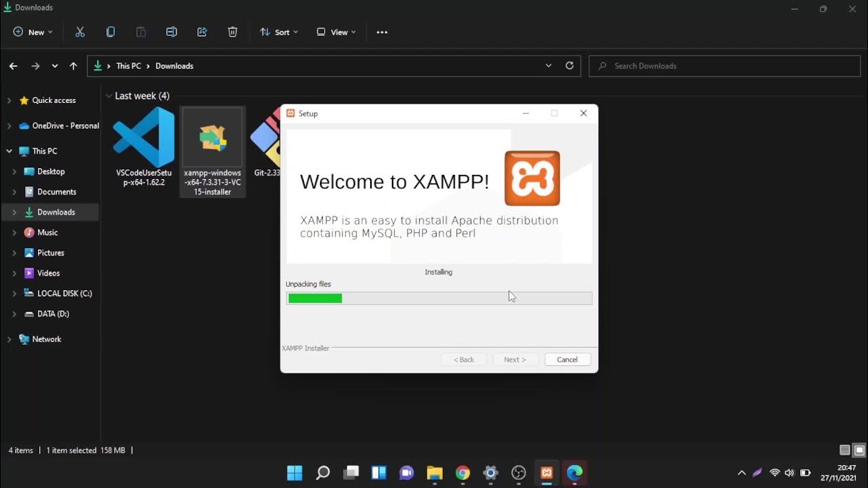The height and width of the screenshot is (488, 868).
Task: Expand the Network tree node
Action: click(9, 340)
